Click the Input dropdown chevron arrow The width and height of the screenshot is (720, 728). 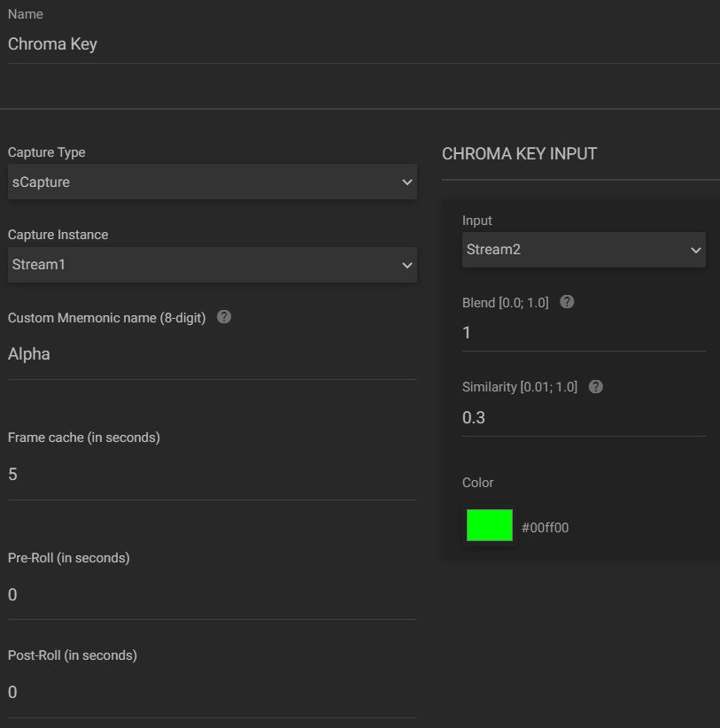pos(695,251)
